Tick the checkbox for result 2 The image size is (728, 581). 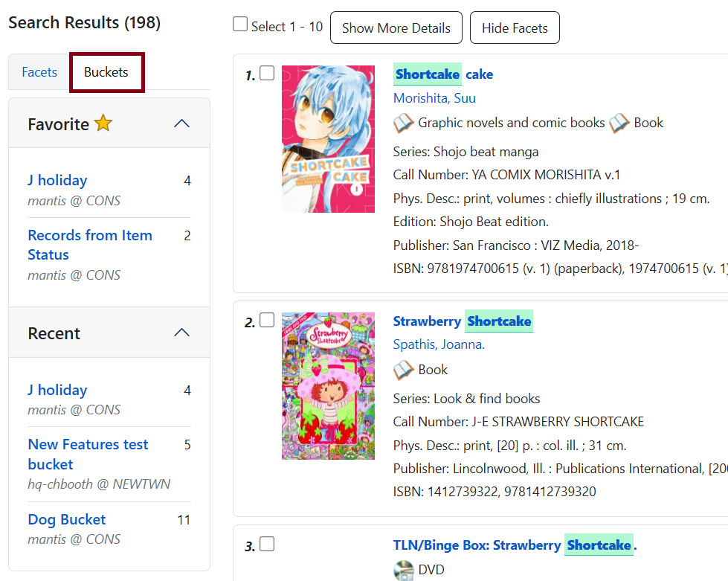(267, 320)
